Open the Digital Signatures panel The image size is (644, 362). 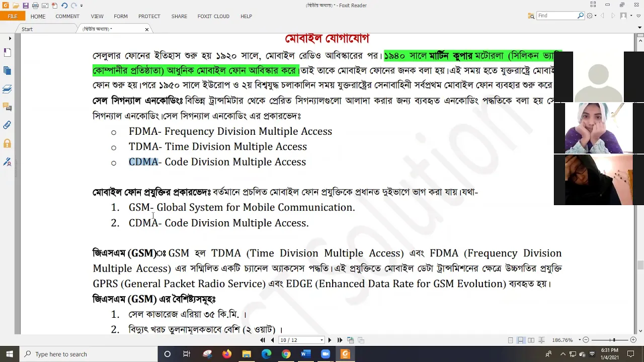(7, 161)
